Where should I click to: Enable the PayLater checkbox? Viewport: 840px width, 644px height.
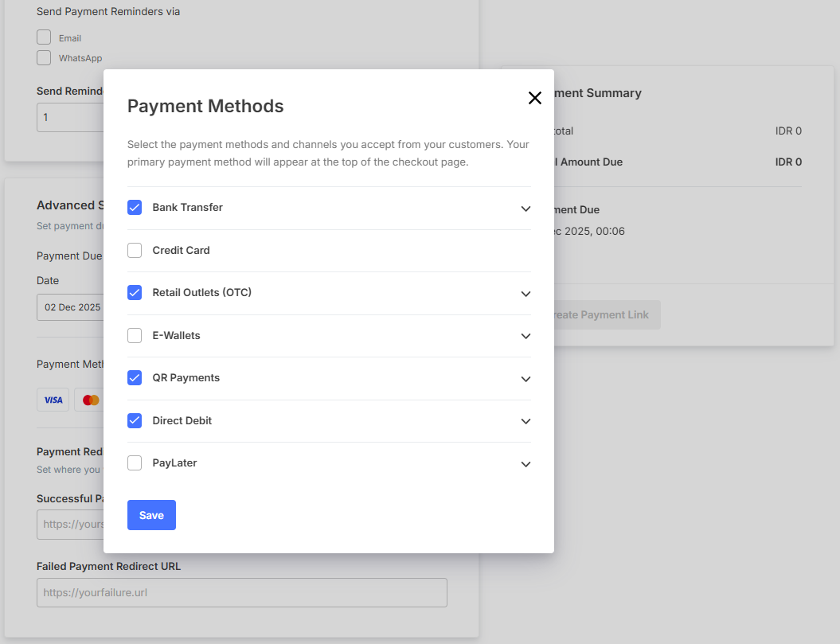[x=135, y=463]
